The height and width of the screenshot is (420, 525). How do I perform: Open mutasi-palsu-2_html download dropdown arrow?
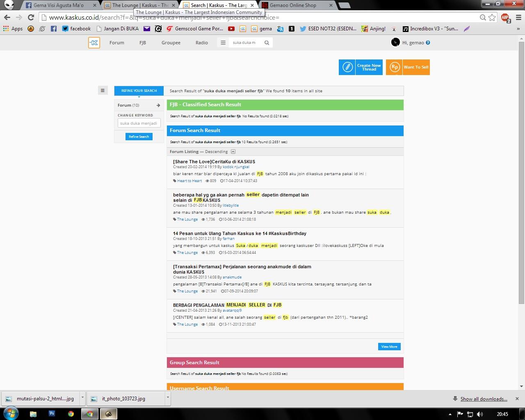tap(82, 398)
